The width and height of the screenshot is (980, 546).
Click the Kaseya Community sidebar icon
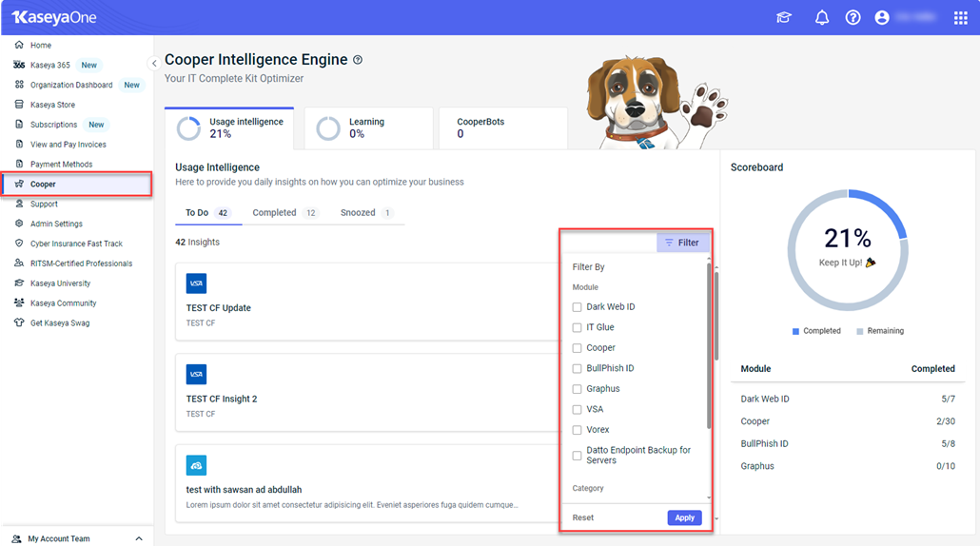pyautogui.click(x=19, y=303)
